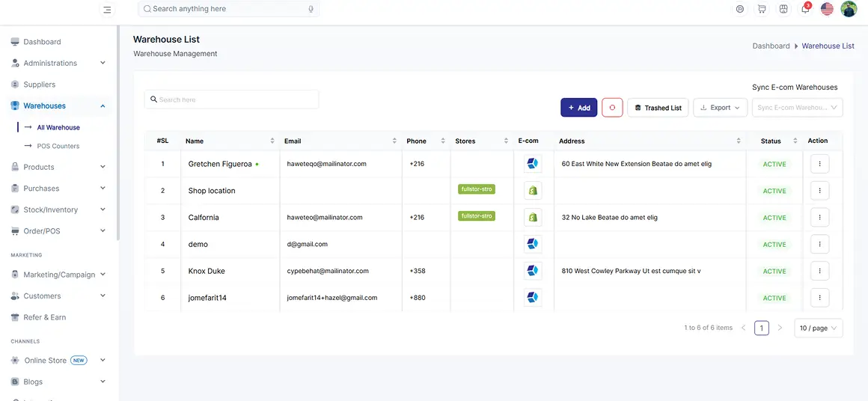Click E-com icon for Gretchen Figueroa
This screenshot has height=401, width=868.
coord(533,164)
